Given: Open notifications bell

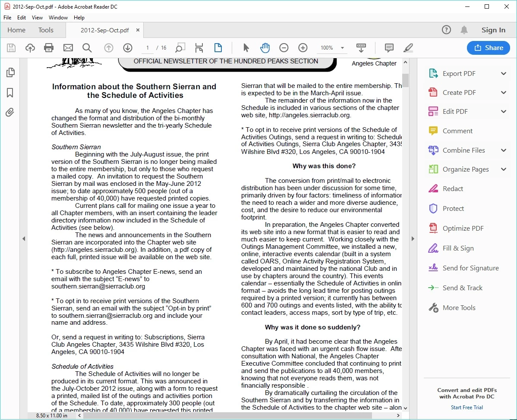Looking at the screenshot, I should point(464,30).
